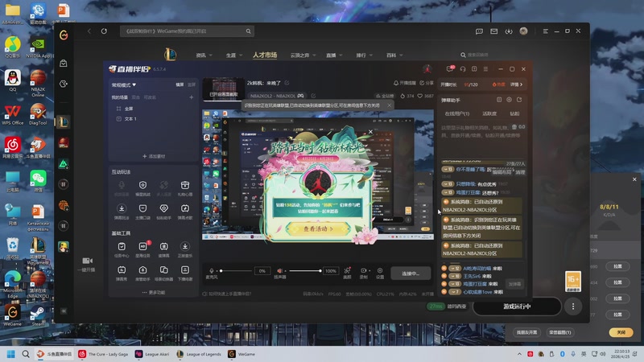Open the 正版音乐 tool
The image size is (644, 362).
tap(185, 249)
